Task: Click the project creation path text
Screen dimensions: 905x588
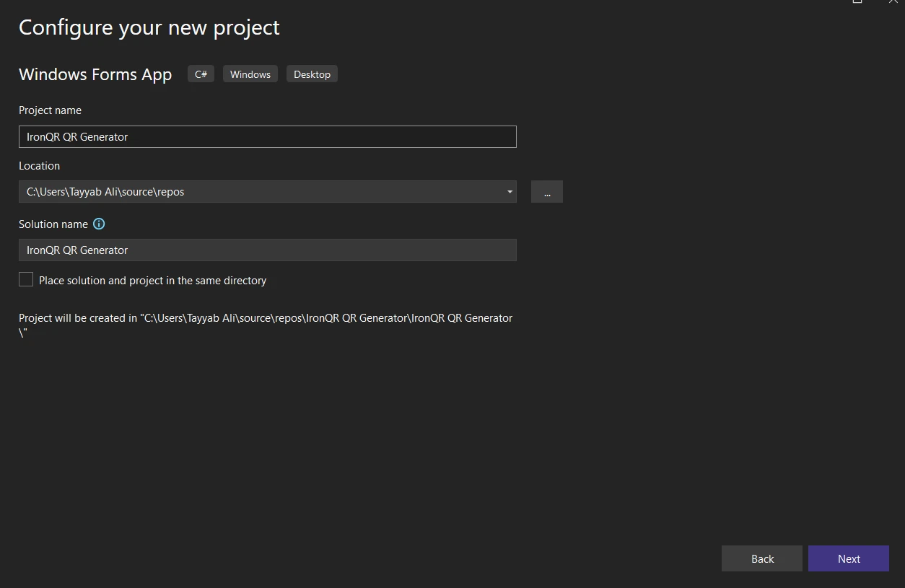Action: pos(266,318)
